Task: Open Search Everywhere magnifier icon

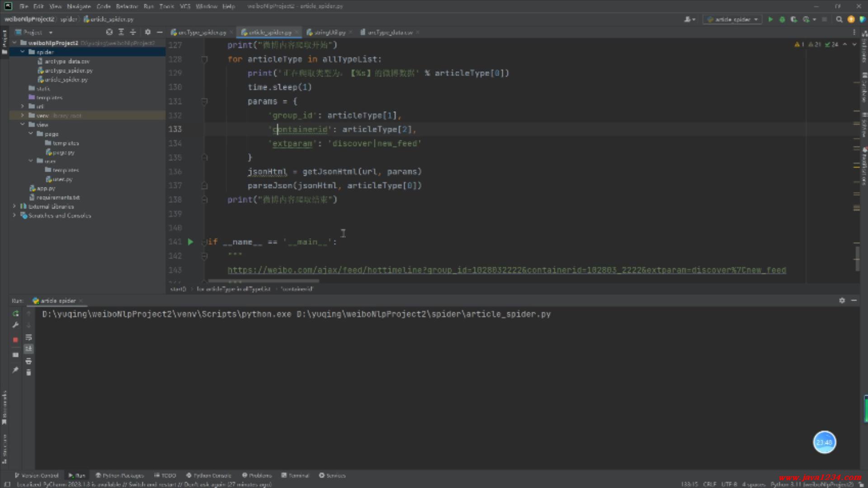Action: [839, 19]
